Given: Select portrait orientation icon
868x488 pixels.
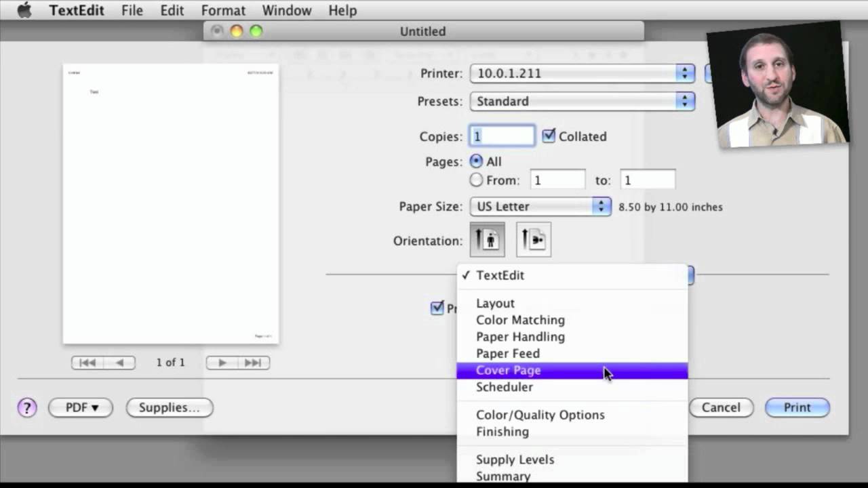Looking at the screenshot, I should pyautogui.click(x=487, y=240).
